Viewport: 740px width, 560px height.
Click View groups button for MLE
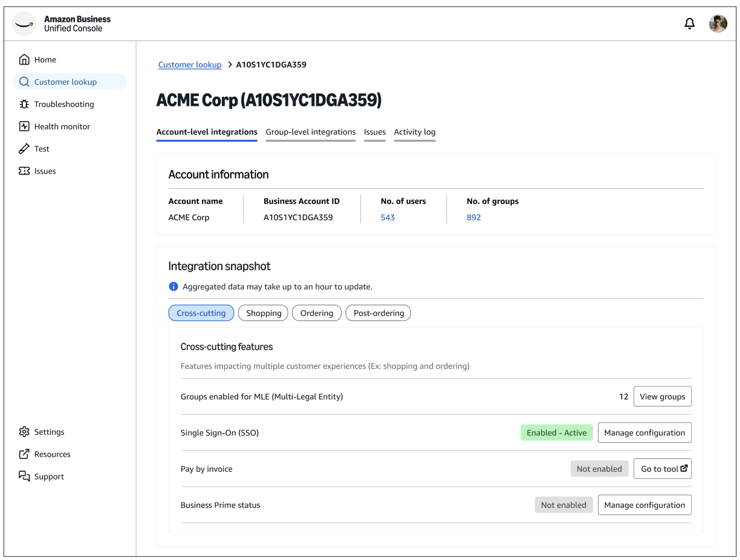coord(662,397)
